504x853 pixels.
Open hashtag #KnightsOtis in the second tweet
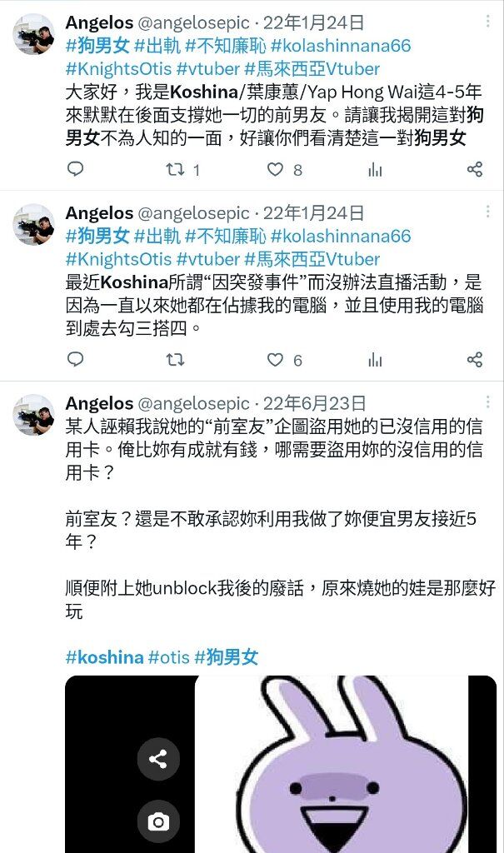click(118, 259)
